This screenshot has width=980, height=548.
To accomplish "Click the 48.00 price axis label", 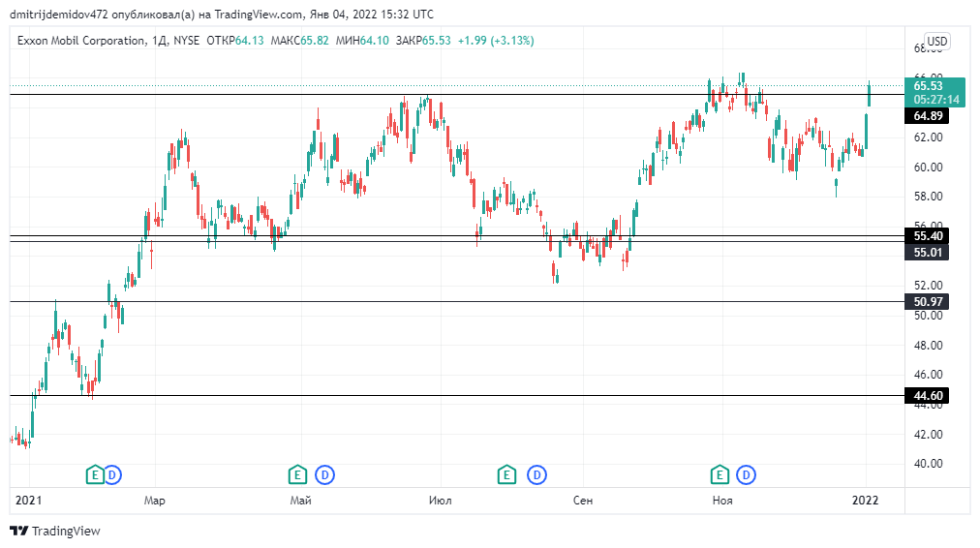I will (928, 345).
